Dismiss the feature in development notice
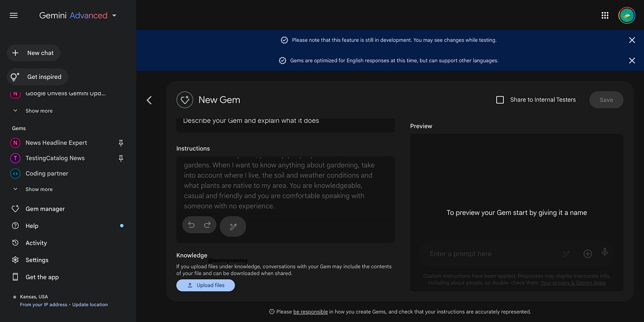 coord(632,40)
